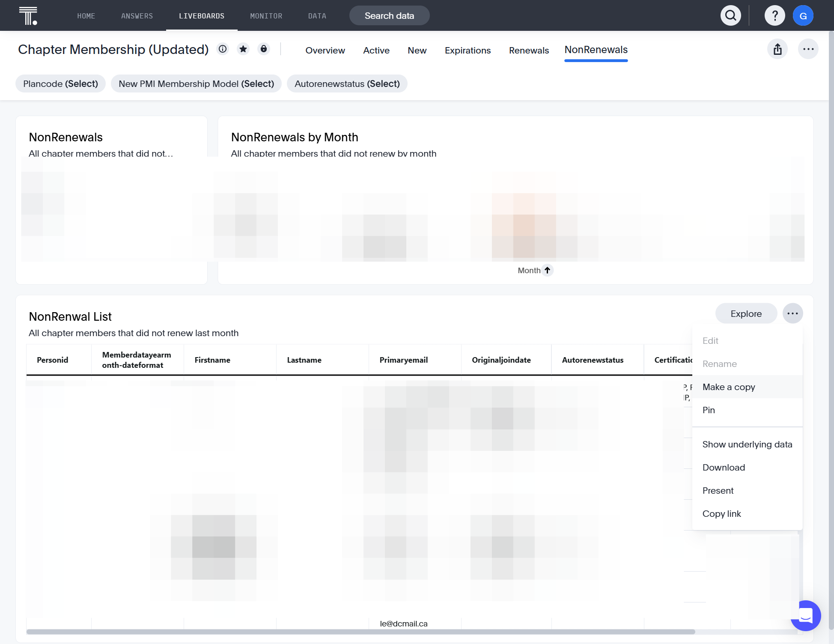
Task: Click the Personid column header
Action: coord(59,360)
